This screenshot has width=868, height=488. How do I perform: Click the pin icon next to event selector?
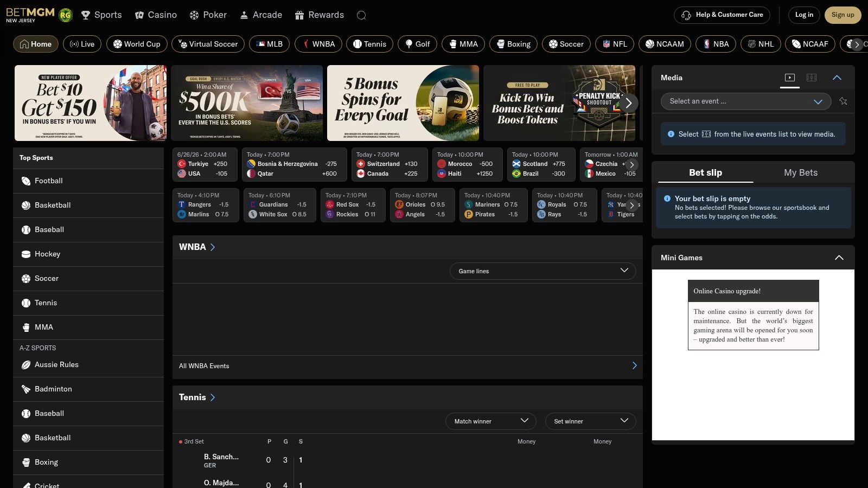coord(843,101)
